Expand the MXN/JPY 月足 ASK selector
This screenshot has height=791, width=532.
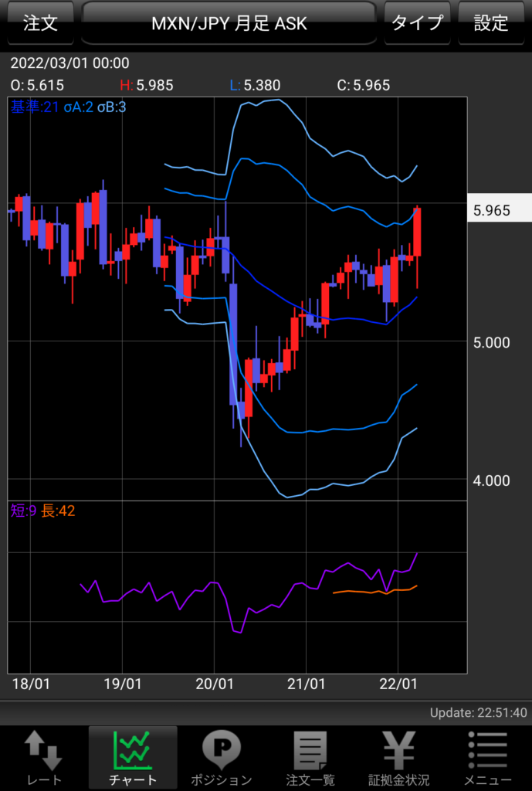coord(229,23)
